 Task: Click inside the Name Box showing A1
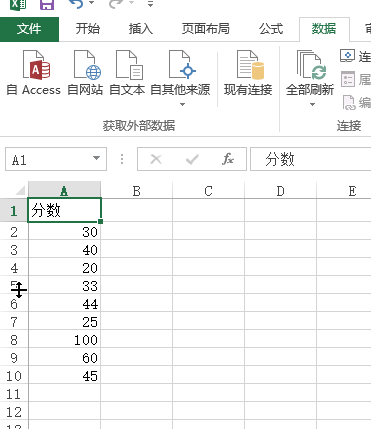pos(48,159)
